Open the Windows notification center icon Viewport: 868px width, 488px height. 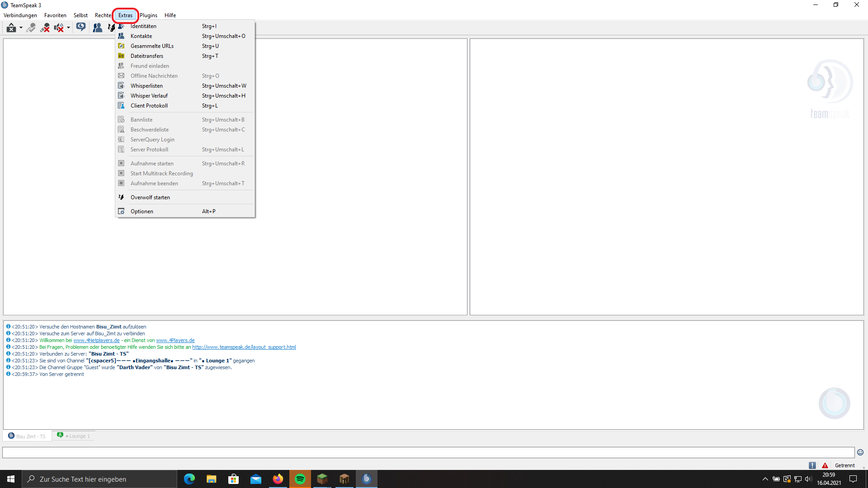853,479
